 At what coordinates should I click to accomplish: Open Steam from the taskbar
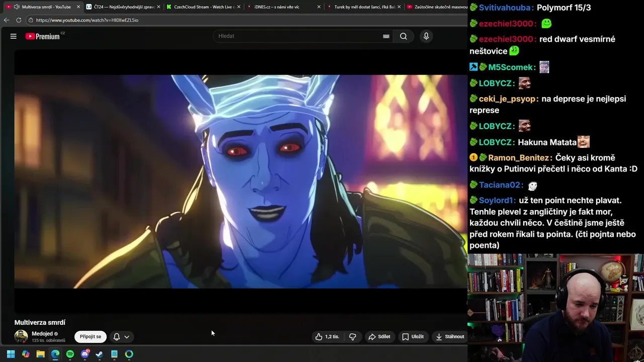tap(100, 354)
